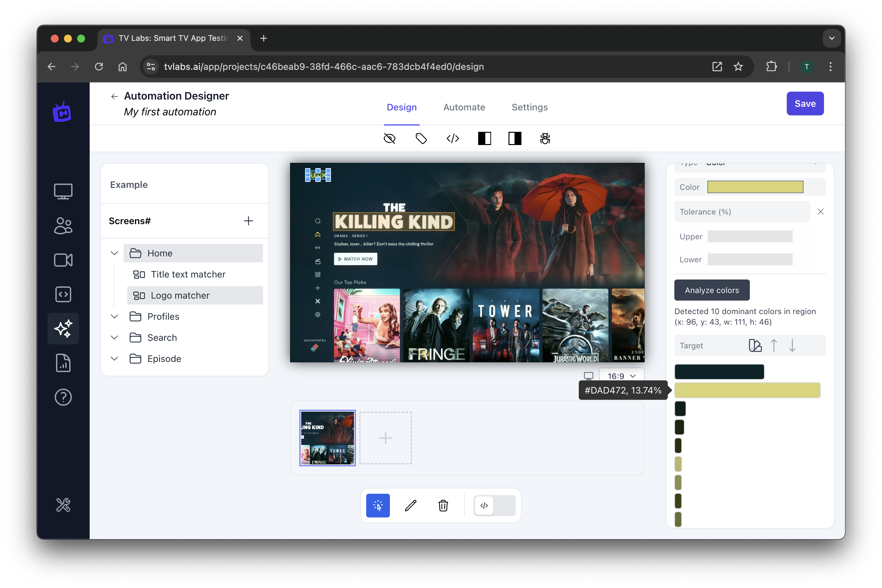The width and height of the screenshot is (882, 588).
Task: Open the Team users sidebar icon
Action: tap(63, 226)
